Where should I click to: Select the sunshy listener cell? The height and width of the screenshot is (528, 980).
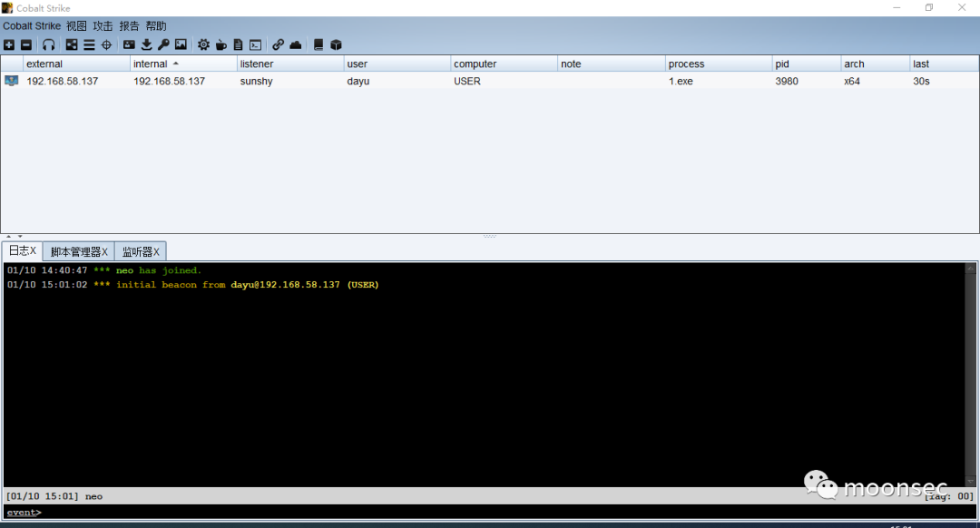[x=290, y=82]
